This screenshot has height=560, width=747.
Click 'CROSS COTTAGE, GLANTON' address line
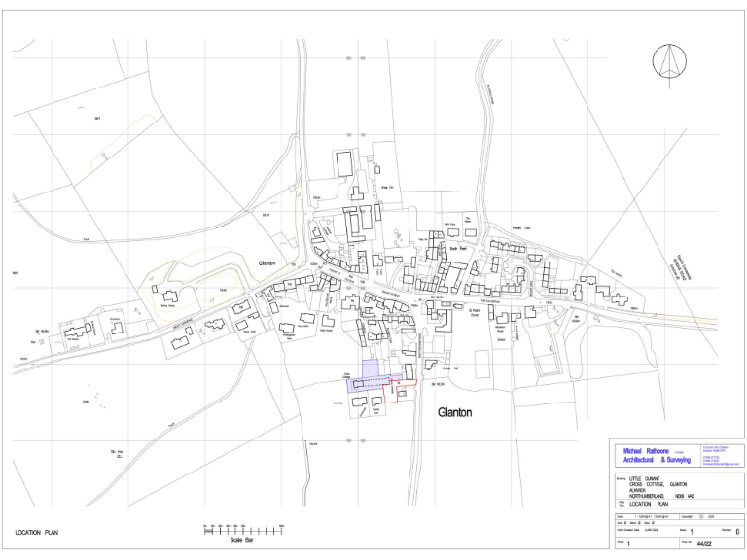coord(658,484)
